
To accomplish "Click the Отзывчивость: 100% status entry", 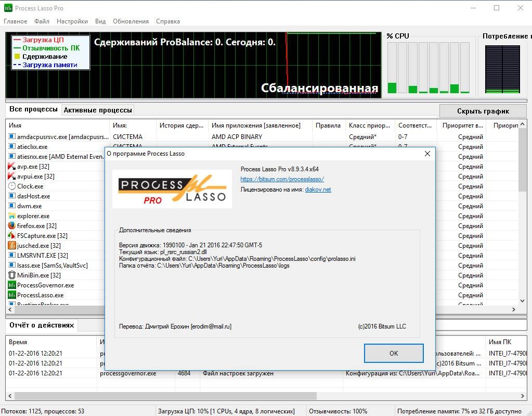I will [x=338, y=411].
